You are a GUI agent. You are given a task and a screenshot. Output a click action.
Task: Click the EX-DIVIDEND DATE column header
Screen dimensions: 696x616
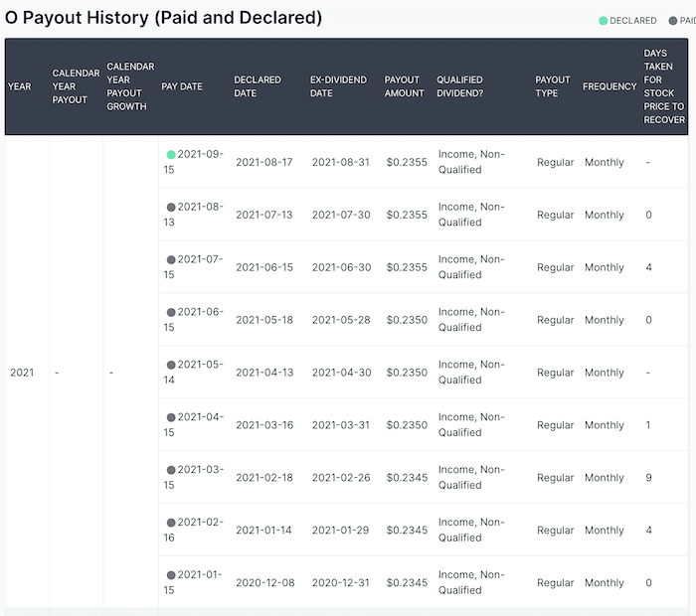tap(338, 86)
